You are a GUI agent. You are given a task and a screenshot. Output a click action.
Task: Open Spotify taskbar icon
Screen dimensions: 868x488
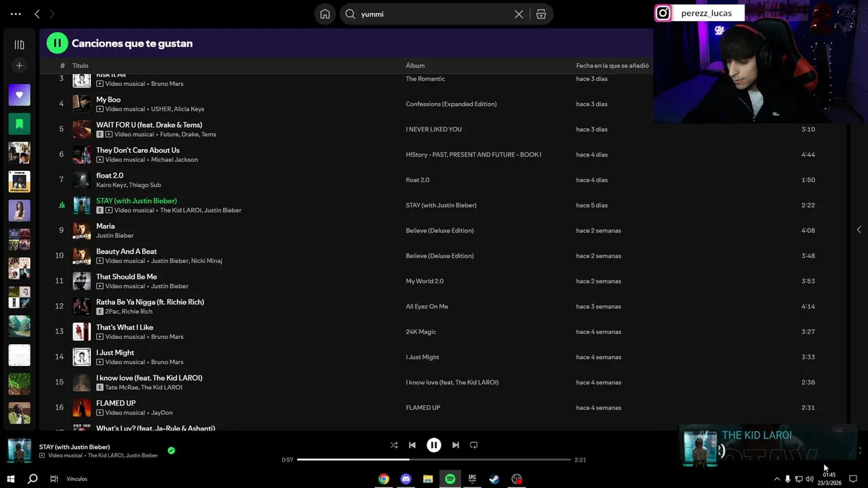pyautogui.click(x=450, y=479)
